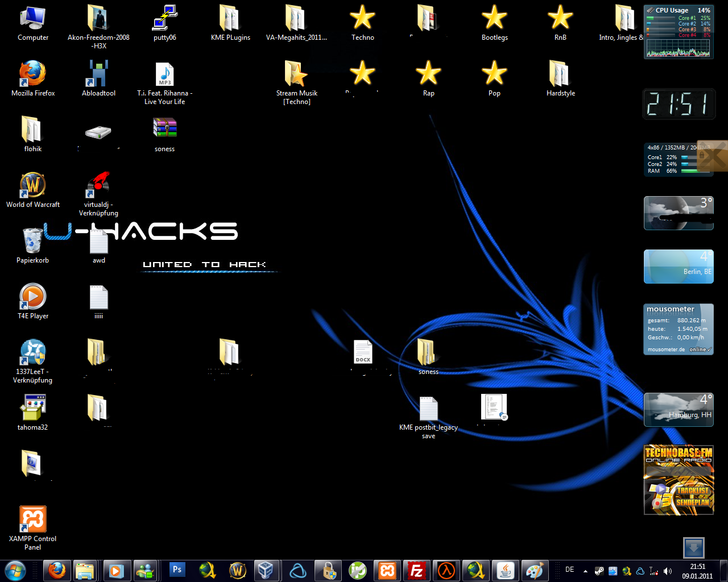Open the Mozilla Firefox desktop shortcut
This screenshot has height=582, width=728.
[x=32, y=74]
